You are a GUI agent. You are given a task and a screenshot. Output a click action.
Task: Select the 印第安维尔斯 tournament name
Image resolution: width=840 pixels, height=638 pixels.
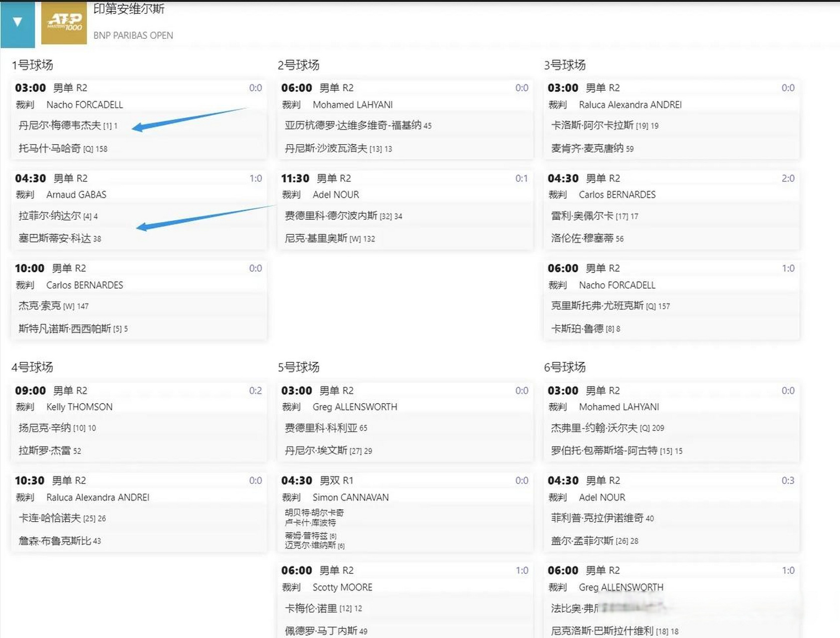[x=129, y=8]
